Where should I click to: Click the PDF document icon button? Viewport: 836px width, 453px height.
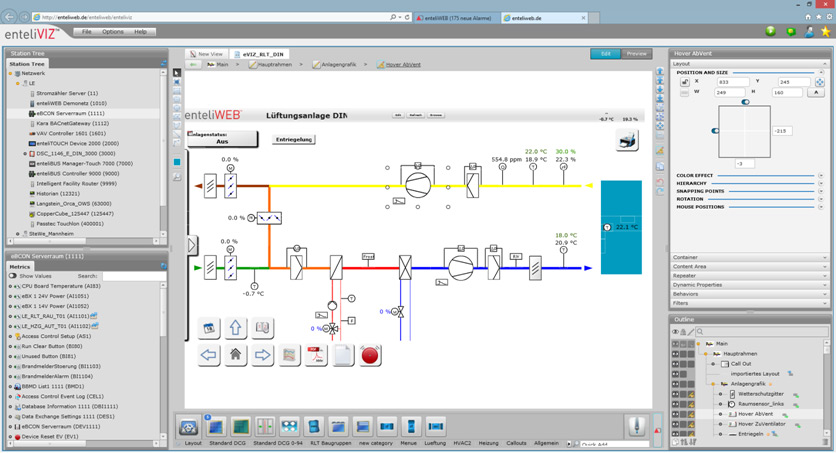(x=316, y=355)
